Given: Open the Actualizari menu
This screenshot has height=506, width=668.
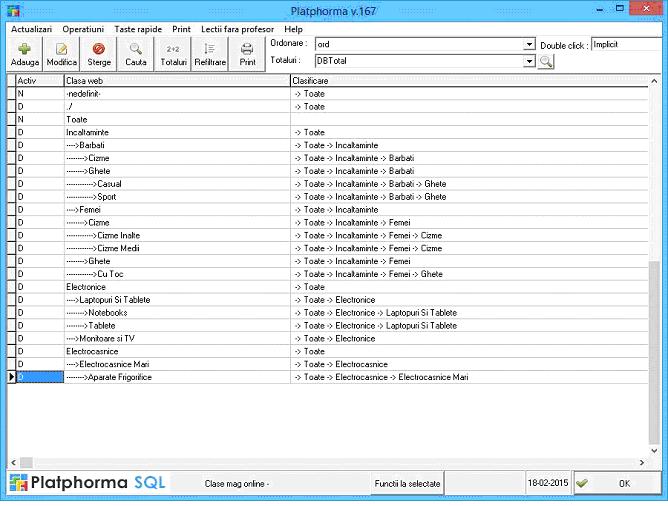Looking at the screenshot, I should [32, 30].
